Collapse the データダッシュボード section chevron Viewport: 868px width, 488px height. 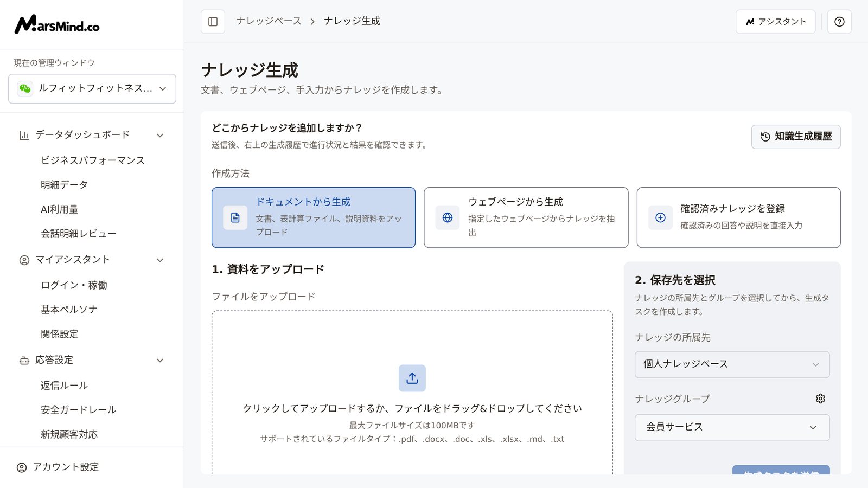click(x=160, y=135)
